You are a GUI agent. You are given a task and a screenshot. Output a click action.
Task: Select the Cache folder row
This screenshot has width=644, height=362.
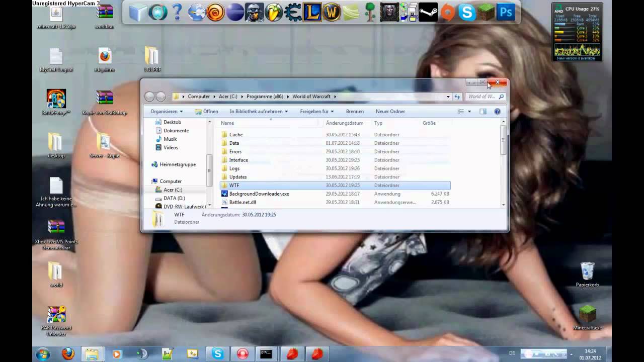tap(335, 135)
